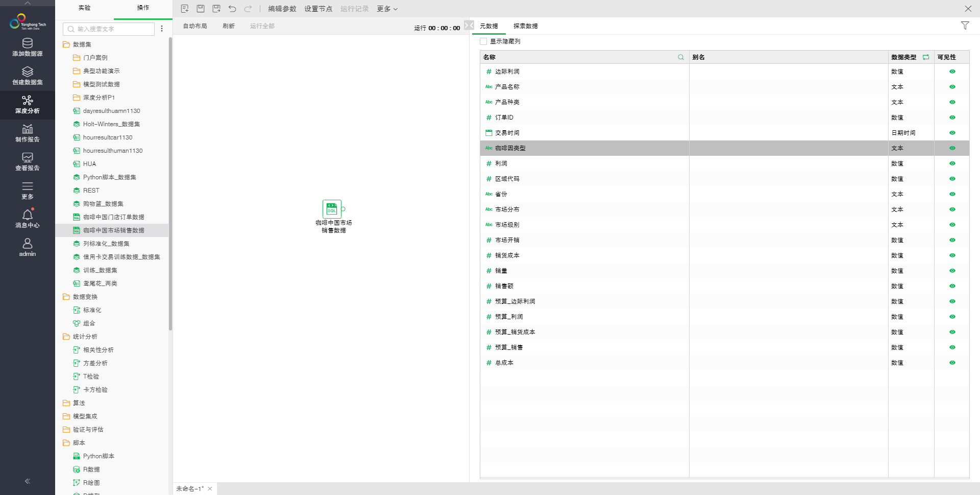Click the left tree panel vertical scrollbar
The image size is (980, 495).
170,184
